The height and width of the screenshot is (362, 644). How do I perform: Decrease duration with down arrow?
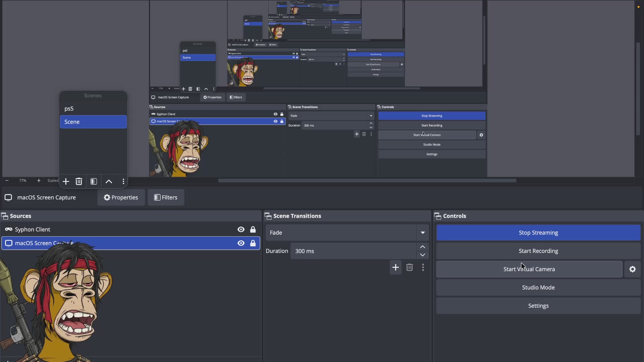click(423, 255)
